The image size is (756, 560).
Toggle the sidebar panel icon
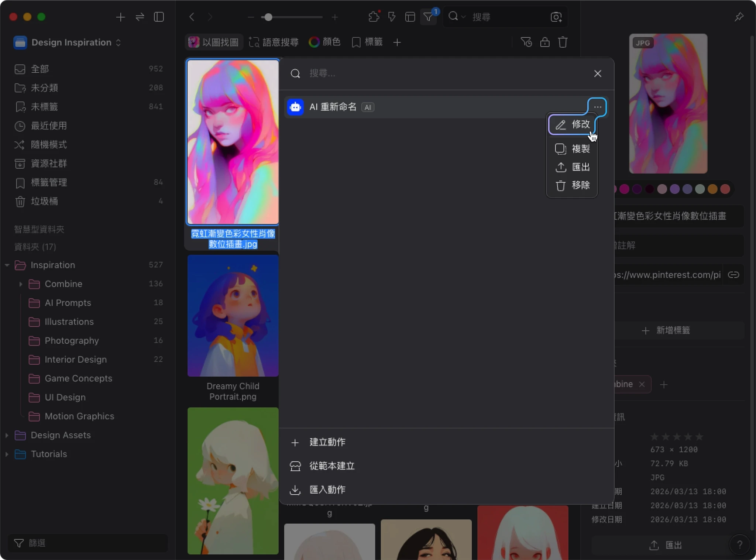[159, 17]
